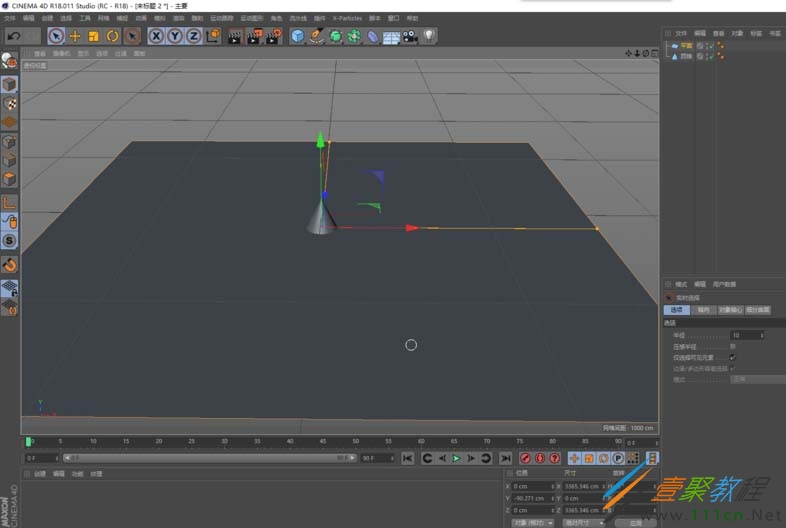The width and height of the screenshot is (786, 528).
Task: Click frame 45 on the timeline ruler
Action: (x=323, y=441)
